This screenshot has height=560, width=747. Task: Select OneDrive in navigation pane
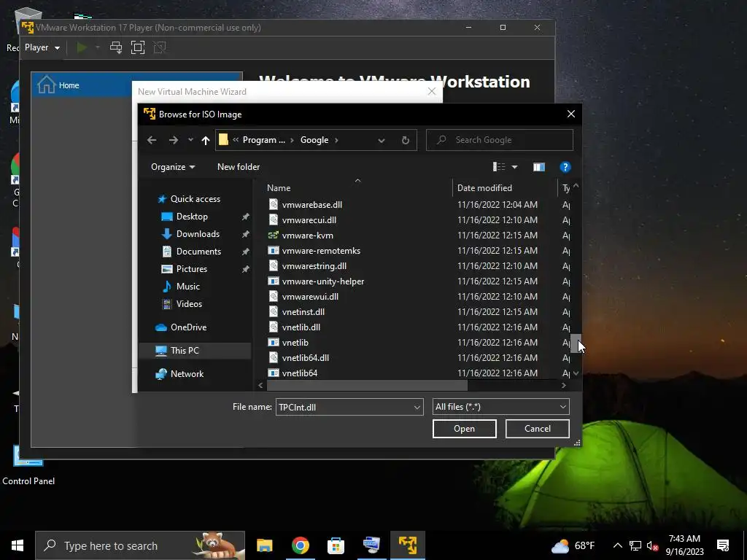pyautogui.click(x=188, y=327)
